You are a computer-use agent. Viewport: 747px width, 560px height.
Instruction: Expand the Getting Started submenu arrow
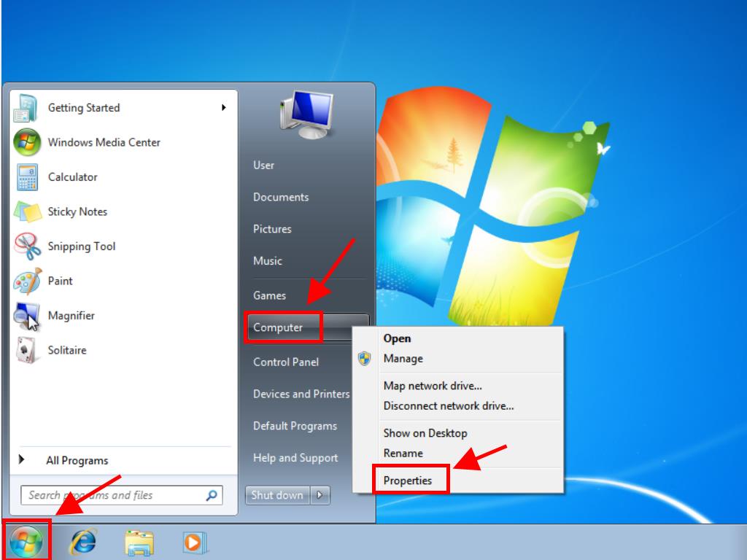click(223, 108)
